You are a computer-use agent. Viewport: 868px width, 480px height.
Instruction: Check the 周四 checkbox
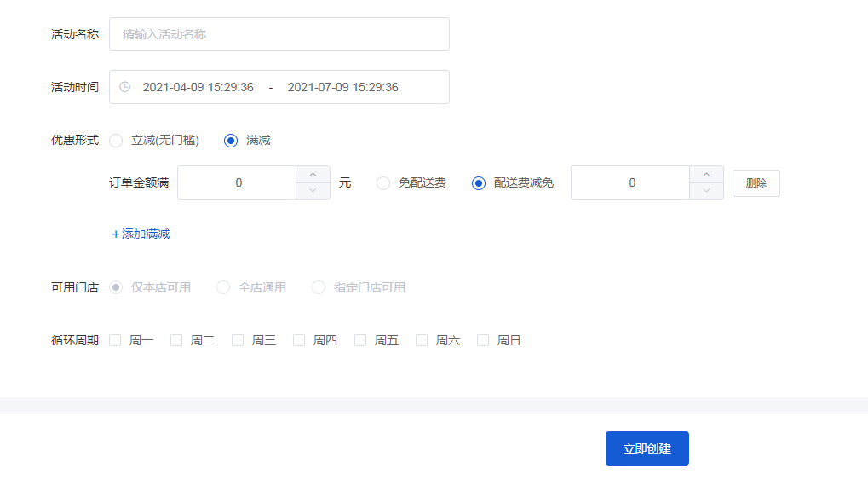(x=299, y=340)
